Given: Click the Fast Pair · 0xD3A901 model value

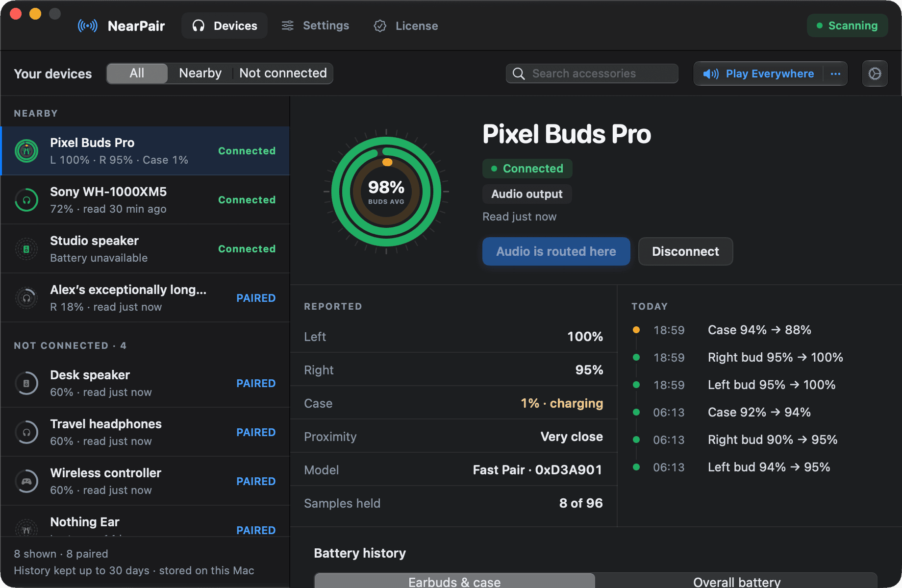Looking at the screenshot, I should [x=537, y=470].
